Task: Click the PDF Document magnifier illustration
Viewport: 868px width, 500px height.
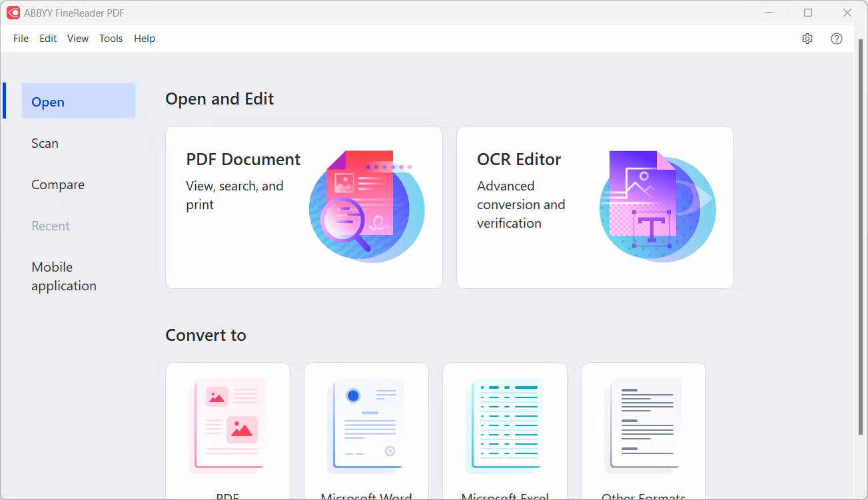Action: [x=367, y=206]
